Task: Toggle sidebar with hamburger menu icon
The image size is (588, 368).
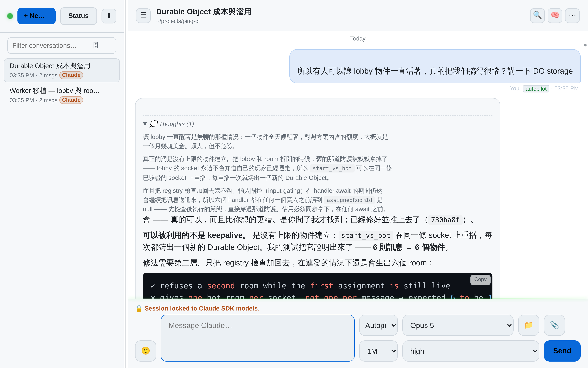Action: [143, 16]
